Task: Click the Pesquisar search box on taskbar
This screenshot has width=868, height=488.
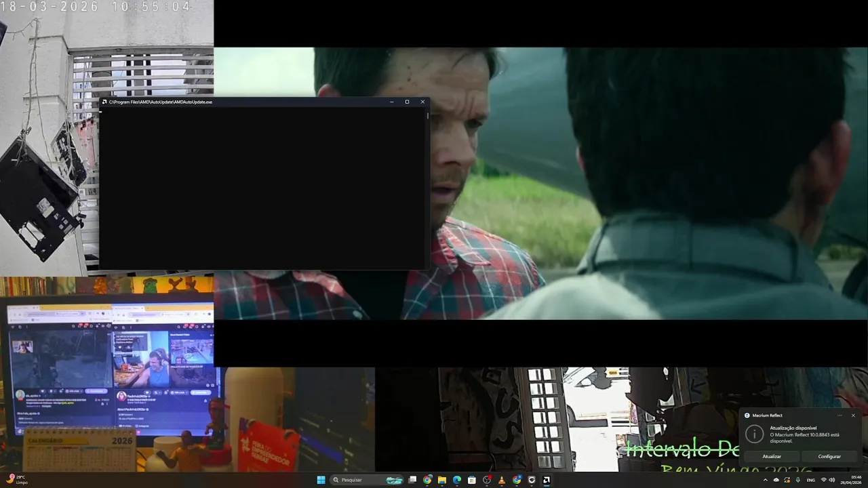Action: (367, 480)
